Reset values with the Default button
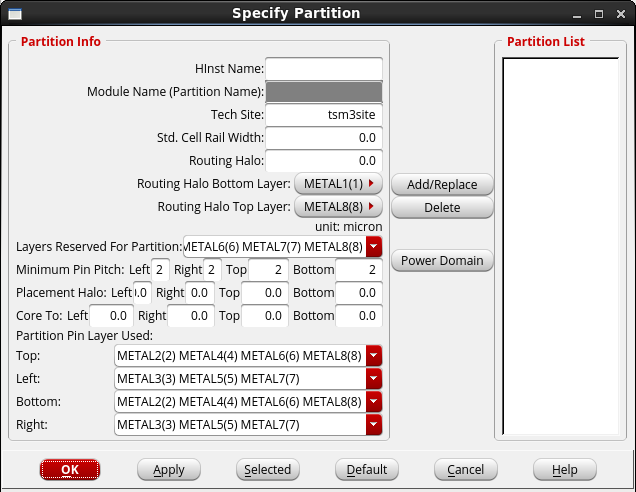This screenshot has width=636, height=492. (367, 469)
